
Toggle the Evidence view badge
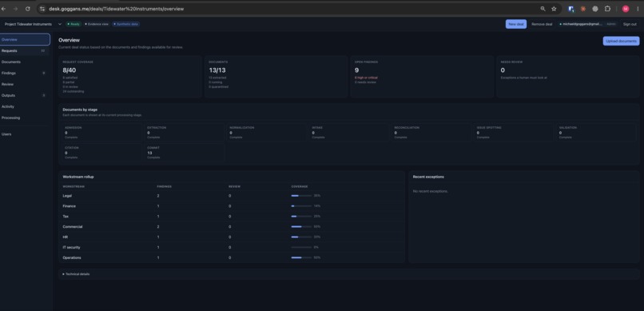point(97,24)
